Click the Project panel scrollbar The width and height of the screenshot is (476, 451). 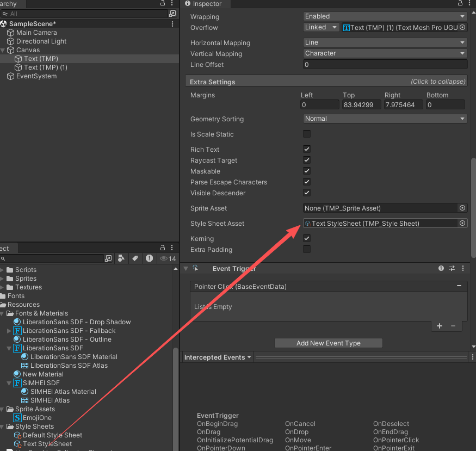point(176,399)
